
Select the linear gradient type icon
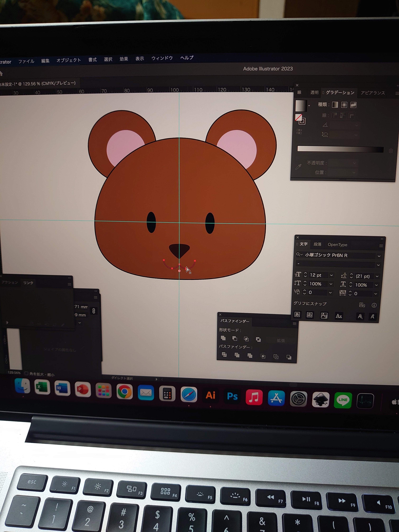[335, 105]
